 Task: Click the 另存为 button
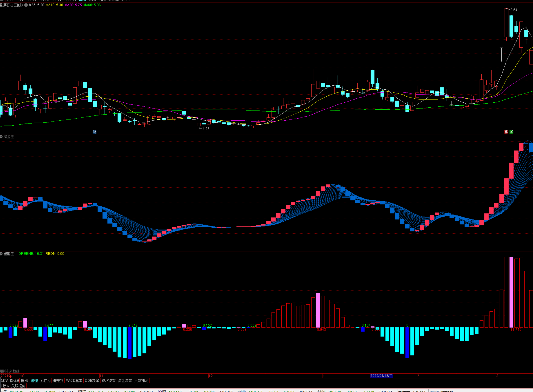[x=45, y=381]
